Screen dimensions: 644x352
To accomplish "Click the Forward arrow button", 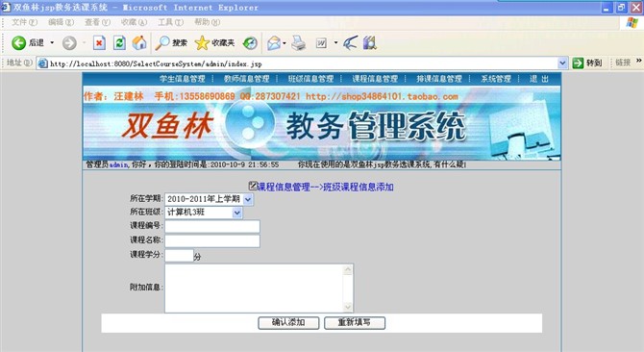I will click(x=69, y=42).
